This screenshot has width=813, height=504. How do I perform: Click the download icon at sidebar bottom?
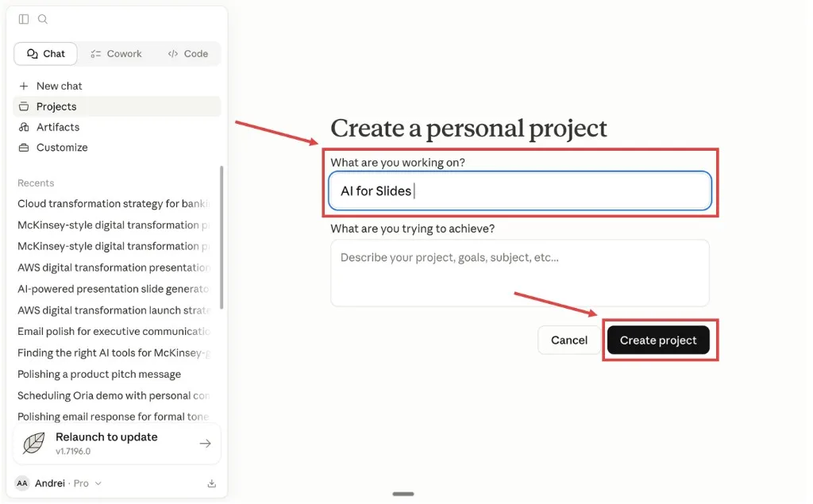click(x=211, y=483)
